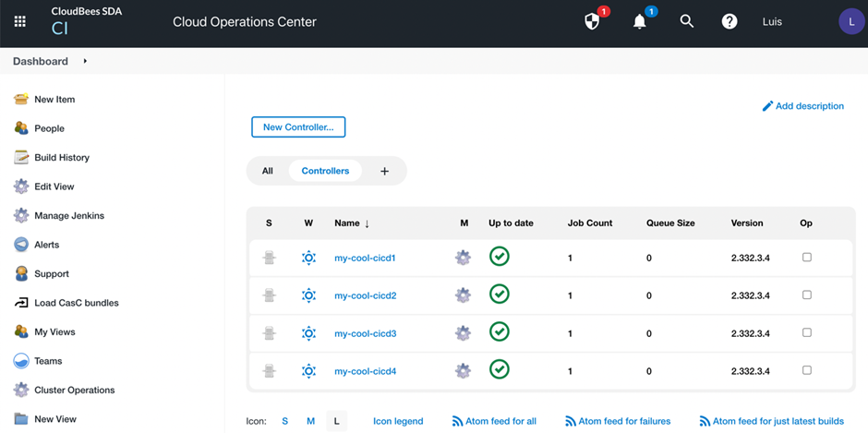868x433 pixels.
Task: Click the Build History notepad icon
Action: 21,157
